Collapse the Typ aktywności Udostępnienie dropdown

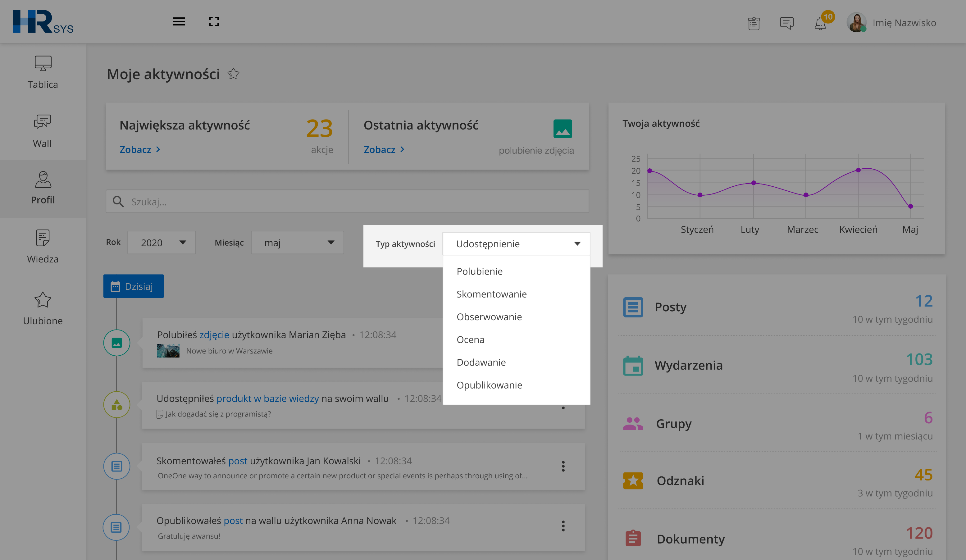tap(516, 244)
